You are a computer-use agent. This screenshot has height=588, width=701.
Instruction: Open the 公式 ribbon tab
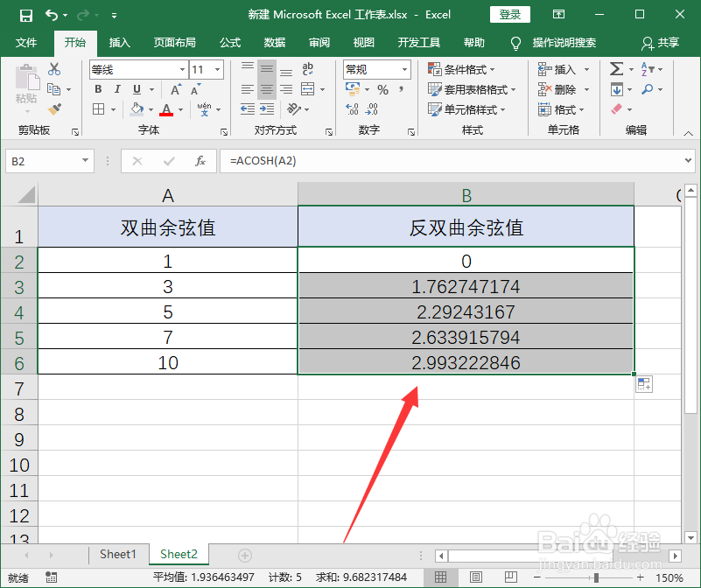point(229,41)
